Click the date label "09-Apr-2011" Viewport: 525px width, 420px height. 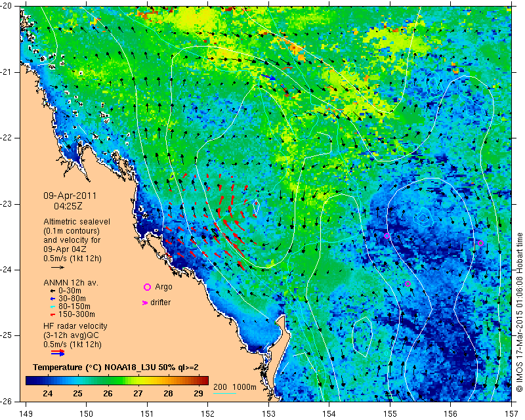point(70,196)
